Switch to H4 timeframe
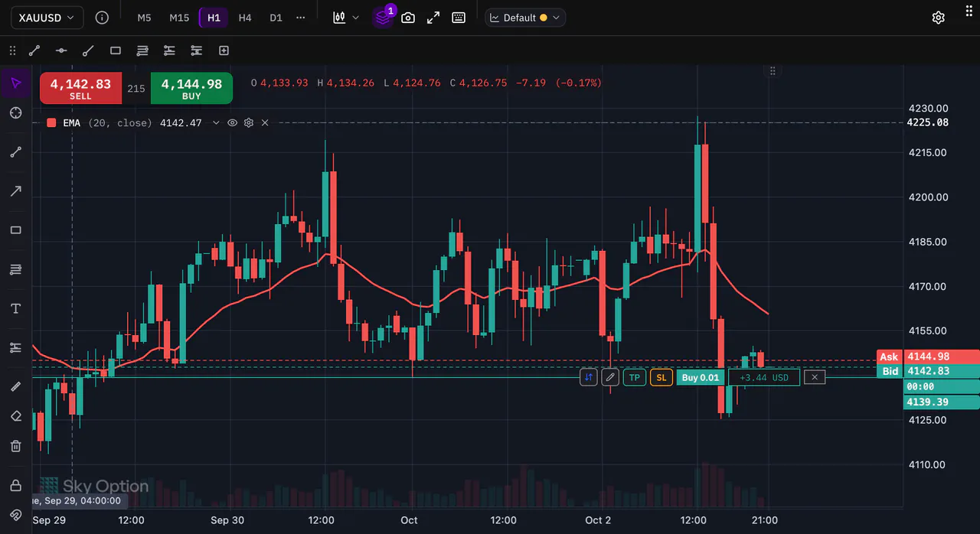This screenshot has height=534, width=980. (245, 18)
